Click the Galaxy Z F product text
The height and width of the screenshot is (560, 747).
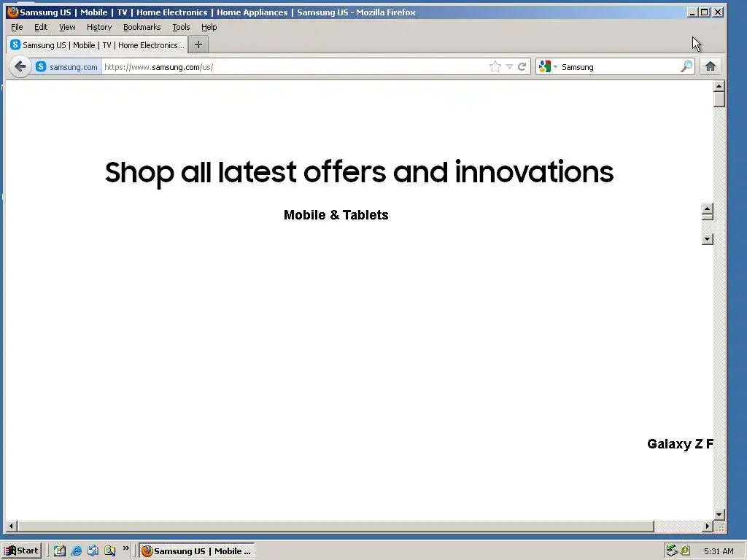[680, 444]
